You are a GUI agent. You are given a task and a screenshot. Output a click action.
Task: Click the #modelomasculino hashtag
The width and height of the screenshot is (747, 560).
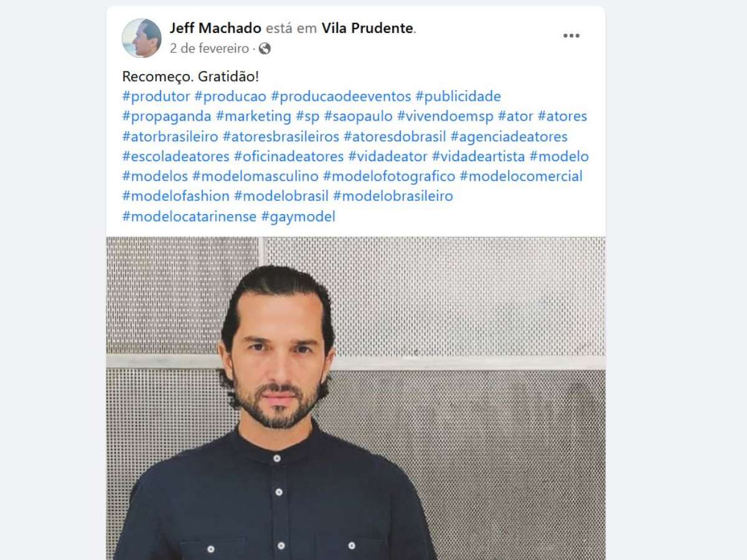[x=255, y=176]
